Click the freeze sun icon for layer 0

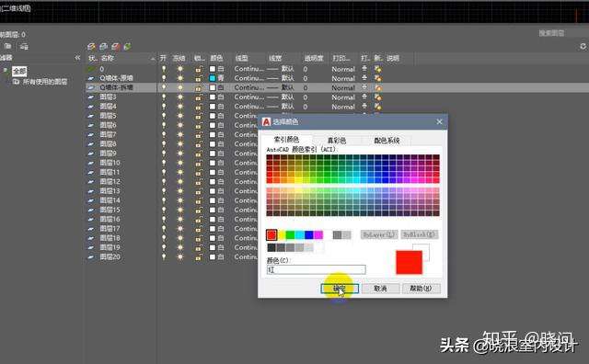pyautogui.click(x=180, y=69)
